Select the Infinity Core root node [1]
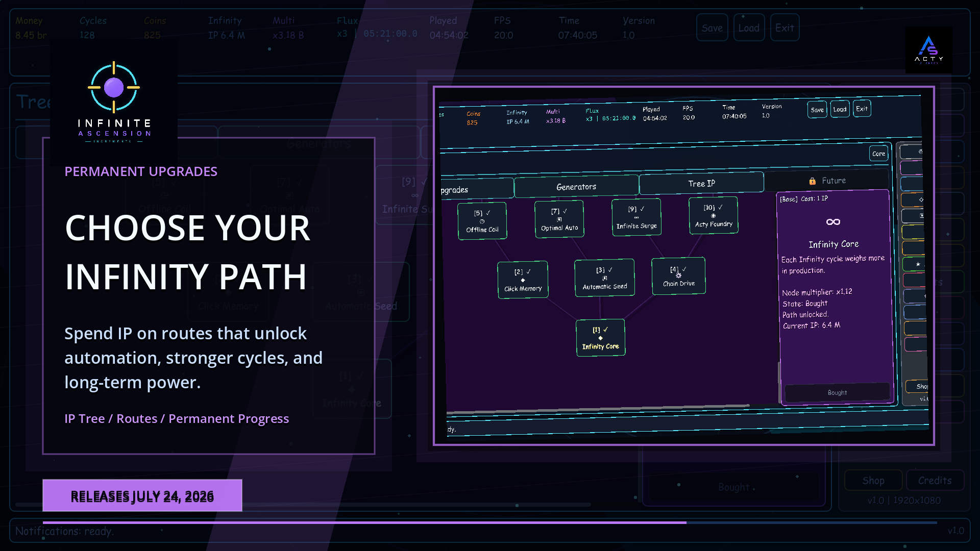The height and width of the screenshot is (551, 980). [601, 338]
